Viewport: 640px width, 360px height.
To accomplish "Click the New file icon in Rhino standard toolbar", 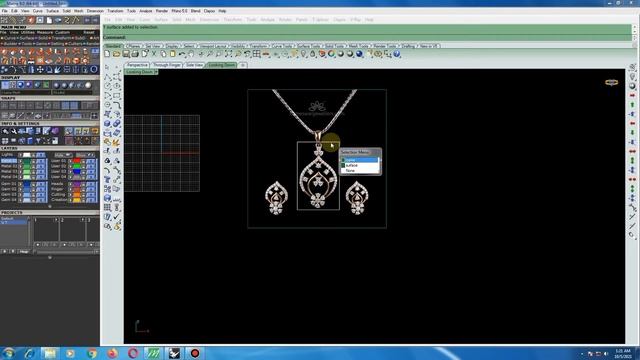I will pyautogui.click(x=107, y=54).
